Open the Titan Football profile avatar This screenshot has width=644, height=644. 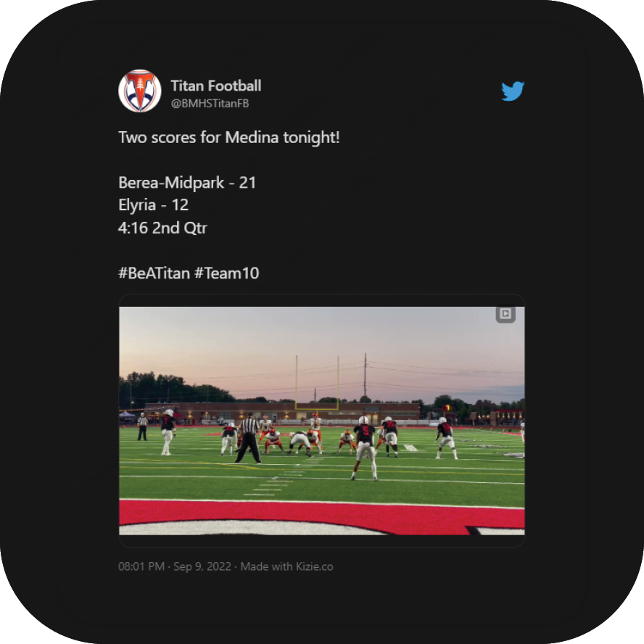(x=140, y=91)
